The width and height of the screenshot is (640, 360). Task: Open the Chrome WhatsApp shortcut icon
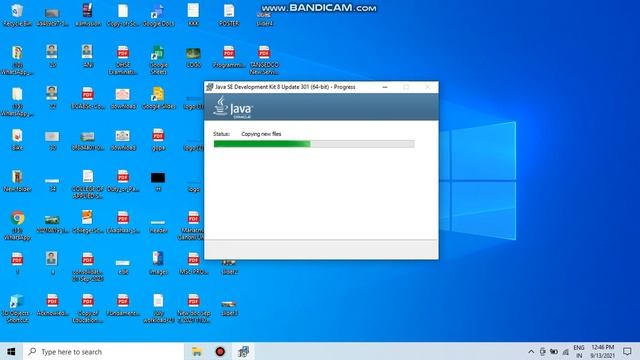click(x=17, y=225)
